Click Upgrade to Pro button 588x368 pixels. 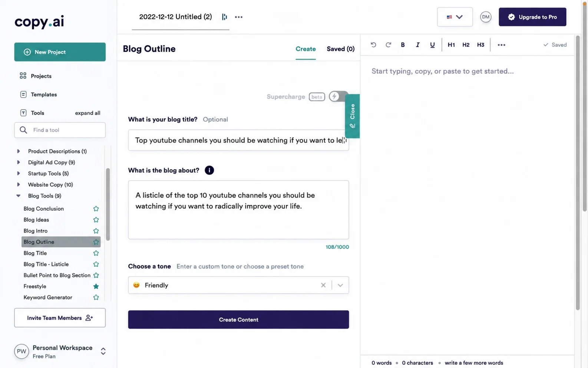click(x=532, y=17)
